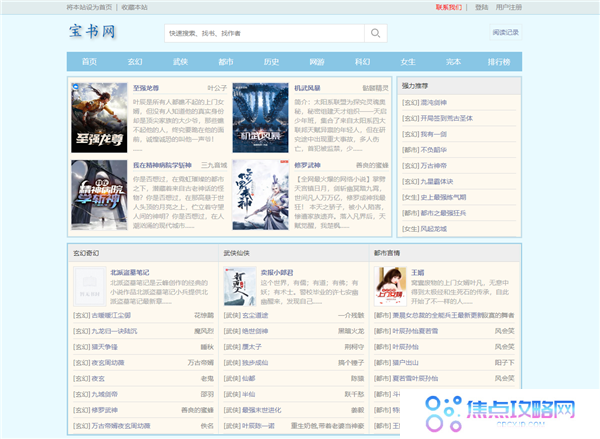Open the 女生 category tab
600x439 pixels.
click(x=407, y=62)
